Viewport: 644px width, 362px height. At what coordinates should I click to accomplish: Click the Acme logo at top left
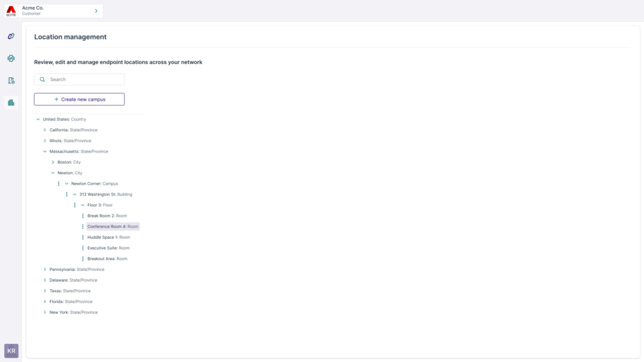point(11,11)
